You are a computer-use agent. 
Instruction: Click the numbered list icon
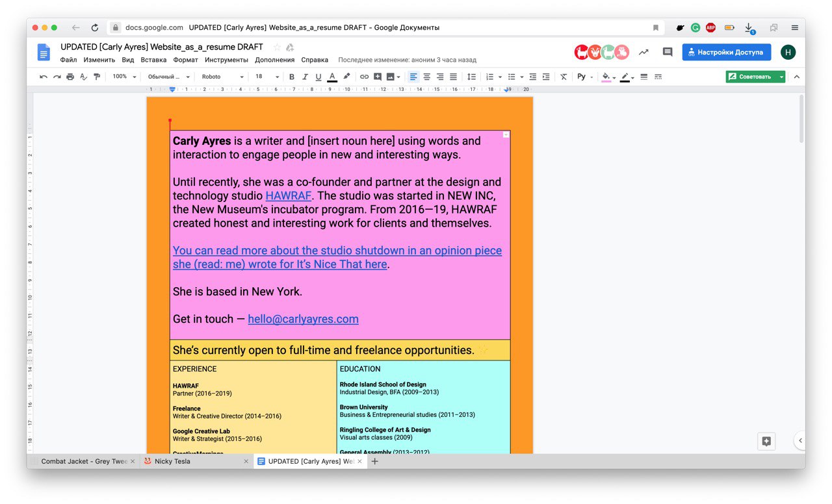489,77
